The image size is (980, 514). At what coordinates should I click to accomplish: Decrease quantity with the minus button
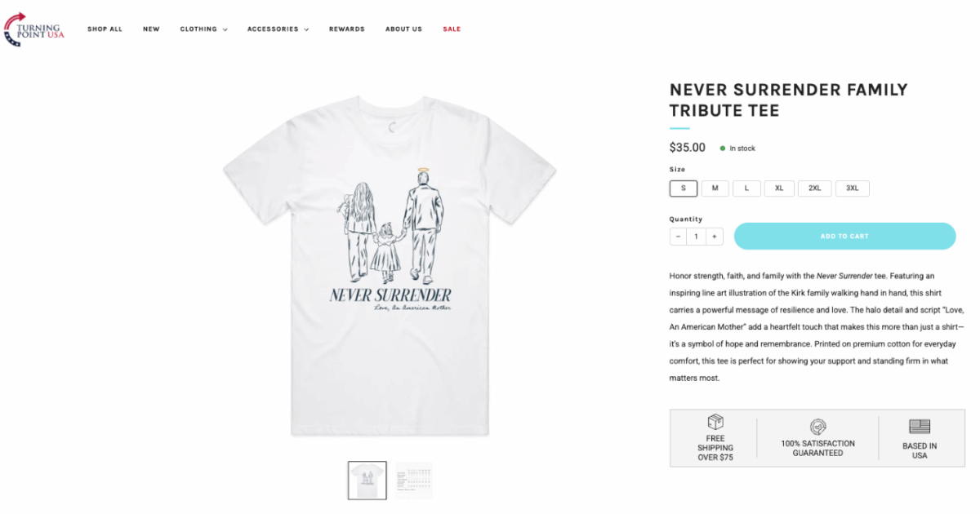[678, 237]
